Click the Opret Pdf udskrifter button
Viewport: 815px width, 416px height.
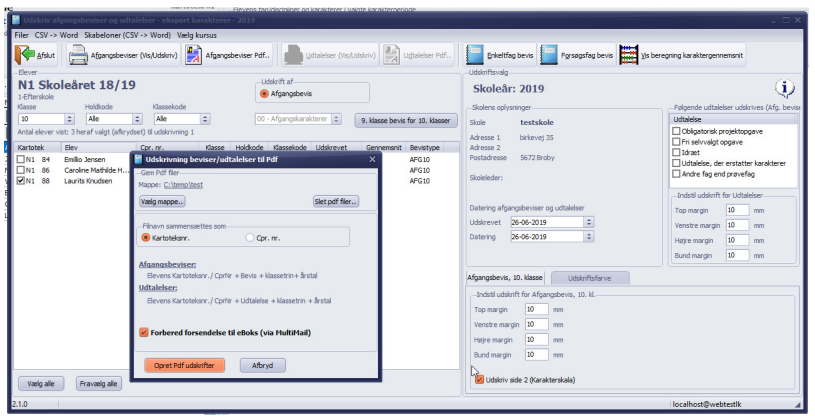184,365
